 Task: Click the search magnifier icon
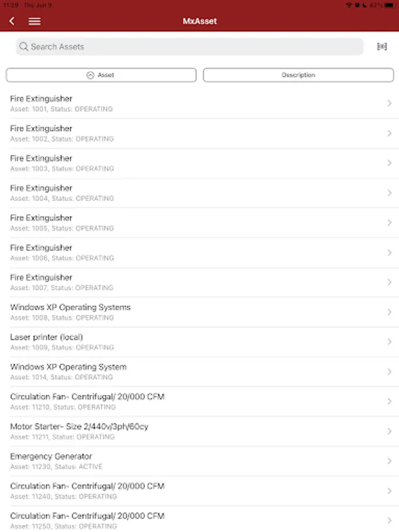click(24, 47)
